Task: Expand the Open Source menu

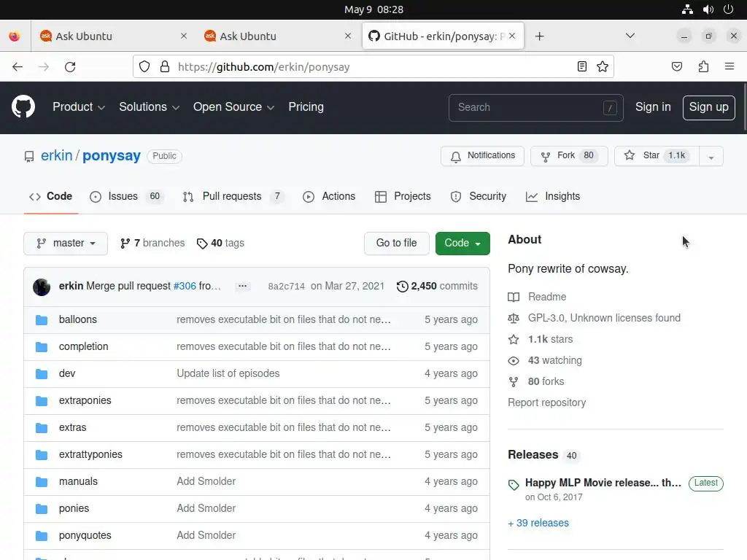Action: tap(233, 107)
